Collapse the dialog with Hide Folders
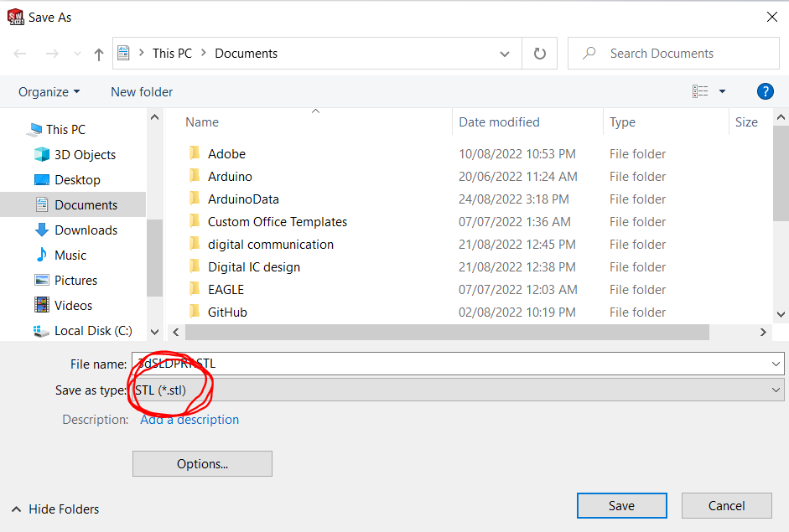 55,509
